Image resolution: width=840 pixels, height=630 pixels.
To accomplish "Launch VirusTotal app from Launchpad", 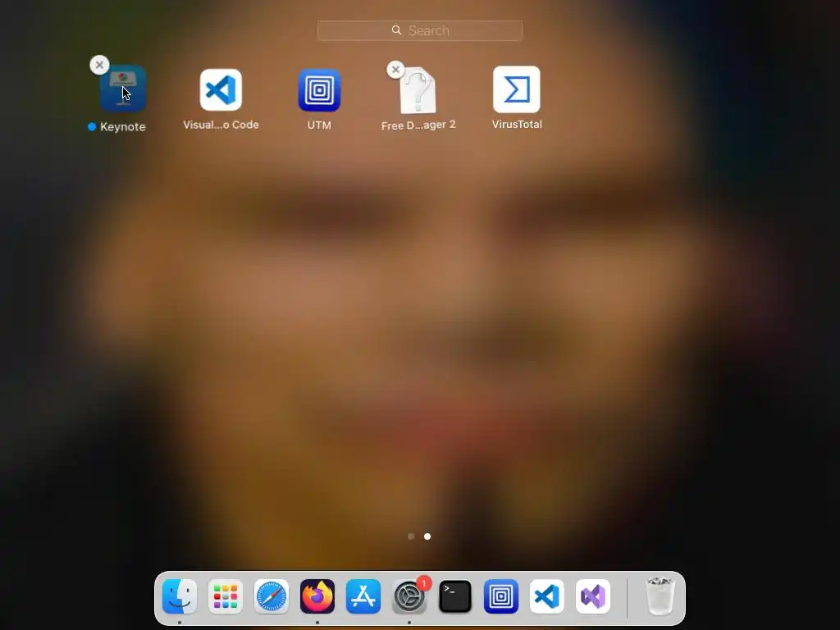I will coord(517,89).
